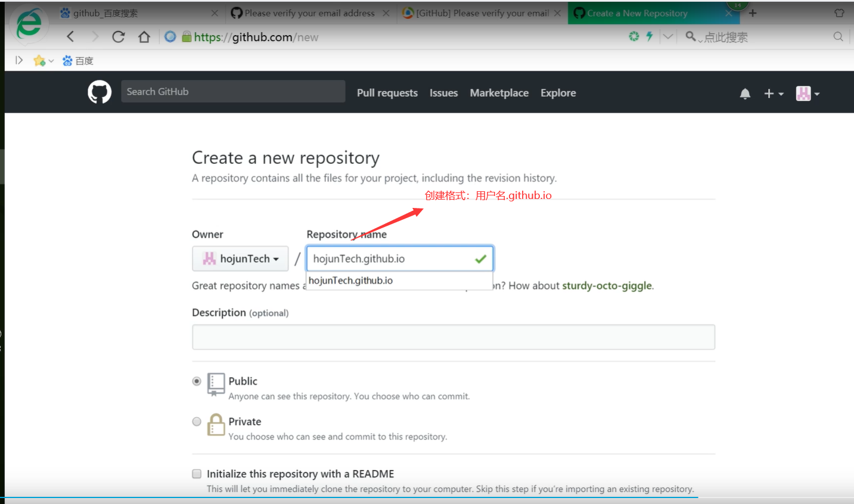Click the Search GitHub field
Viewport: 854px width, 504px height.
coord(233,91)
